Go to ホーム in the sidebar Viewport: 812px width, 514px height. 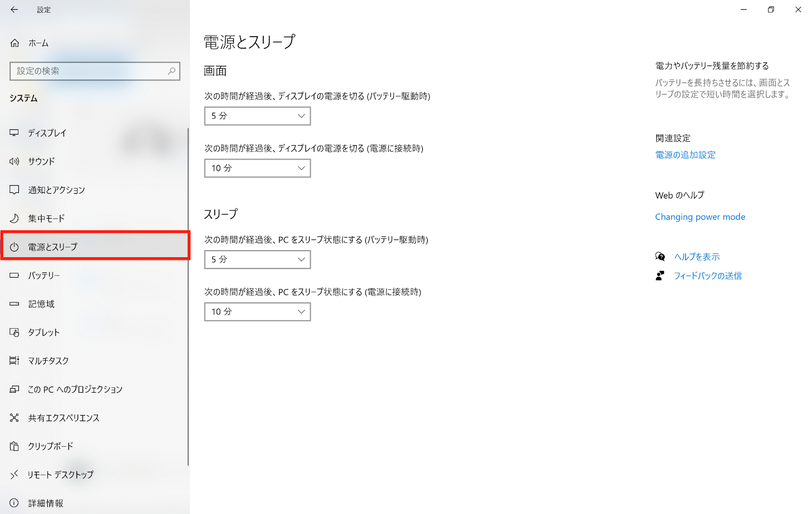click(95, 43)
